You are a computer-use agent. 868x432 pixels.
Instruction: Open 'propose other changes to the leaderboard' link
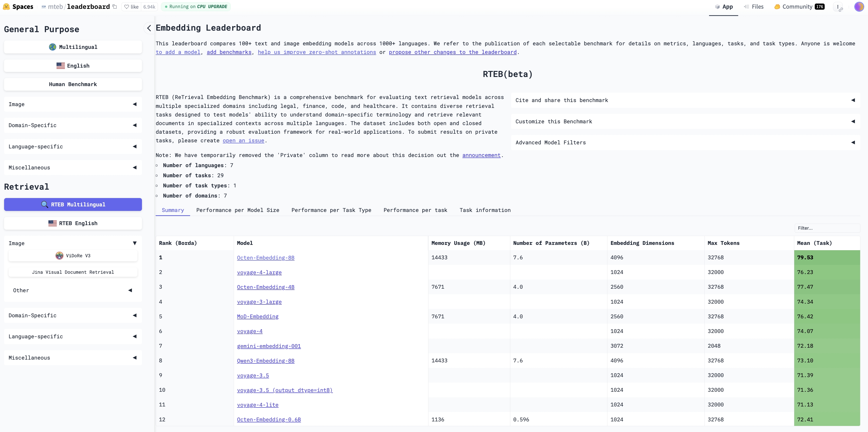click(453, 52)
